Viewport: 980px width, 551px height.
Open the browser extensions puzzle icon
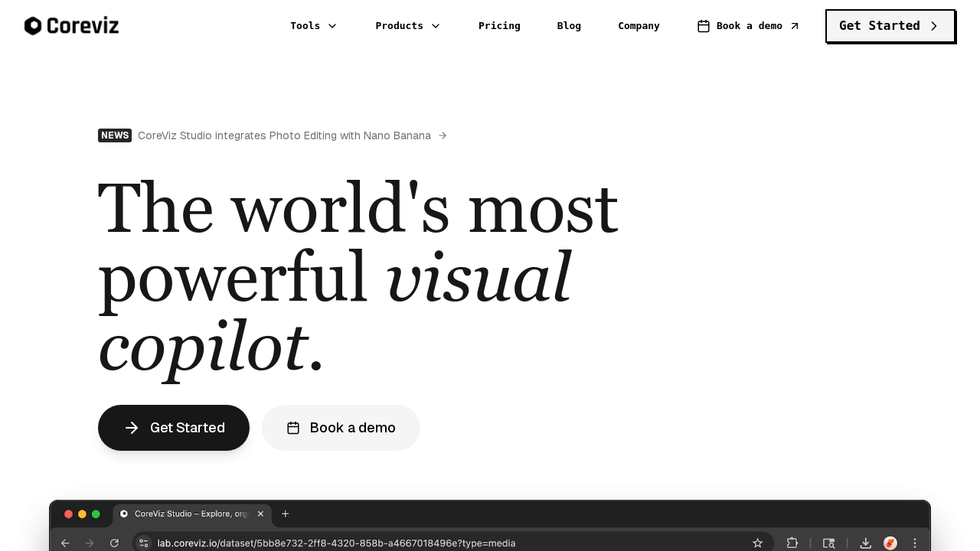792,543
